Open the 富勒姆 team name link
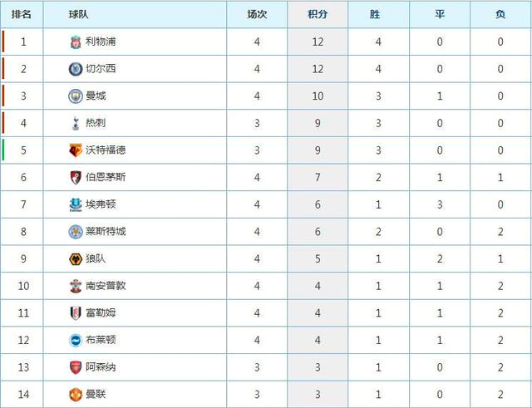 (101, 312)
